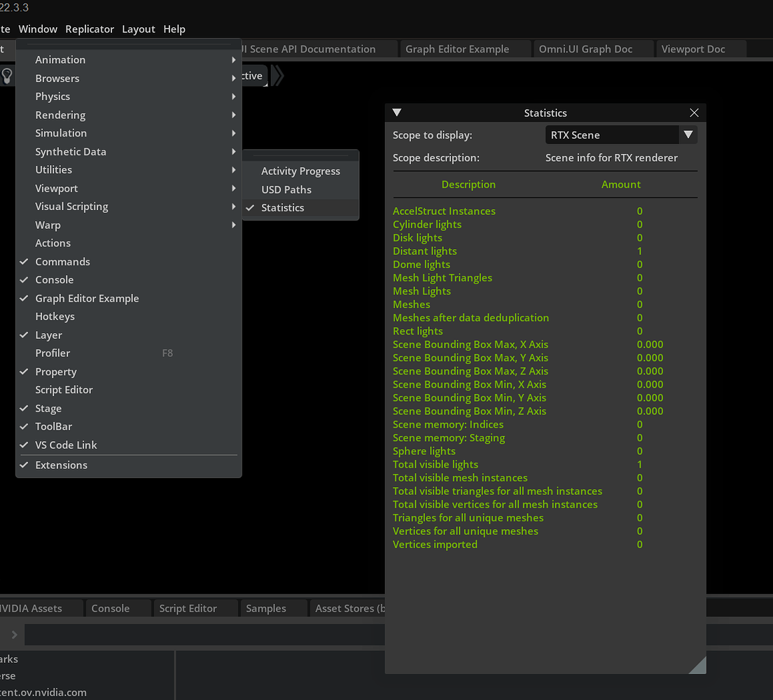Click the double-chevron overflow icon beside the viewport toolbar
The image size is (773, 700).
point(277,76)
